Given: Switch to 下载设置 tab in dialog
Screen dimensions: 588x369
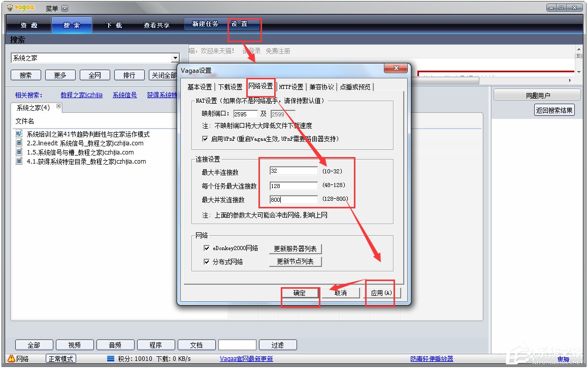Looking at the screenshot, I should coord(230,87).
